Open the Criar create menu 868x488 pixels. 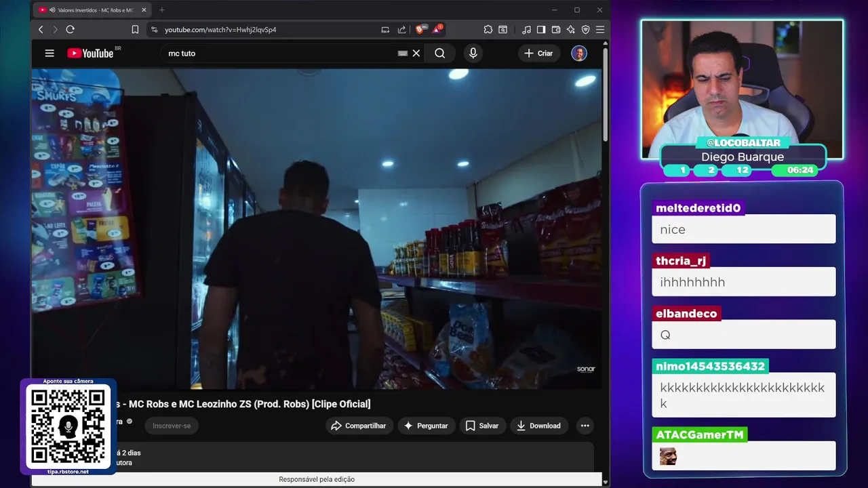538,53
